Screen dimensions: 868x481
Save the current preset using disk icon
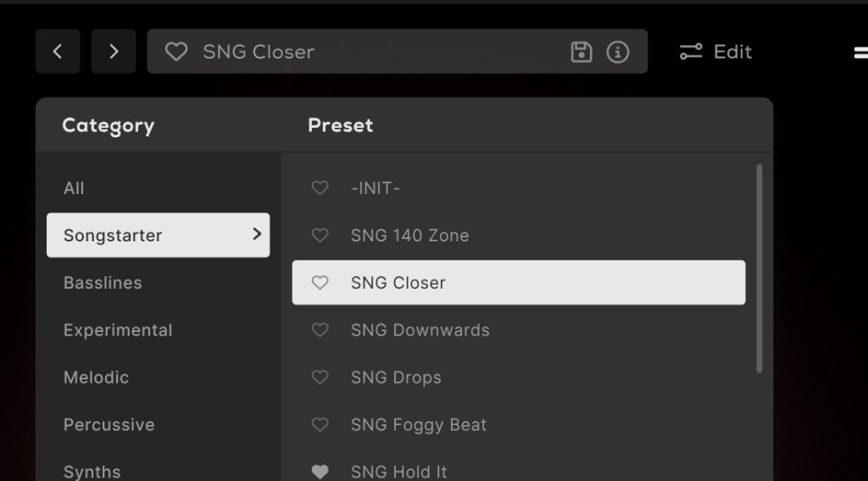click(x=581, y=52)
